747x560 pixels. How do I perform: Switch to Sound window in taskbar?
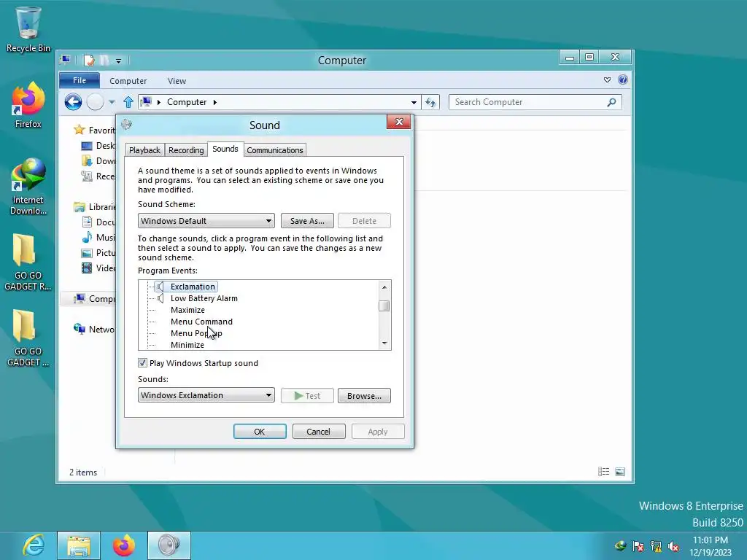[169, 545]
